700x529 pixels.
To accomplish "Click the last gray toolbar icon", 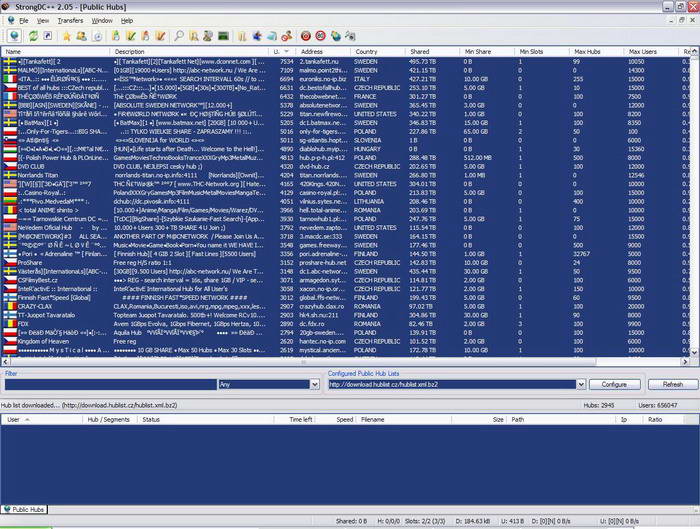I will tap(350, 36).
